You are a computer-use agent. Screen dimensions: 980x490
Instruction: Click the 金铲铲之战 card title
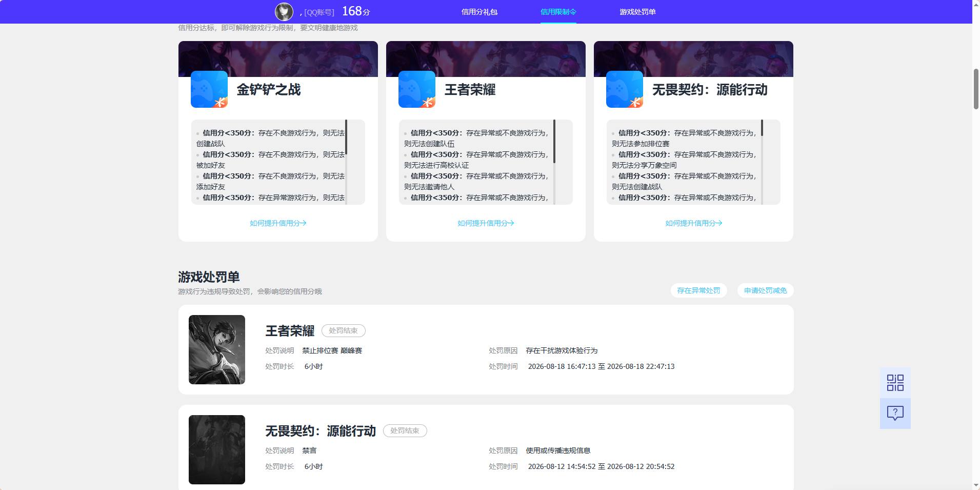(269, 90)
